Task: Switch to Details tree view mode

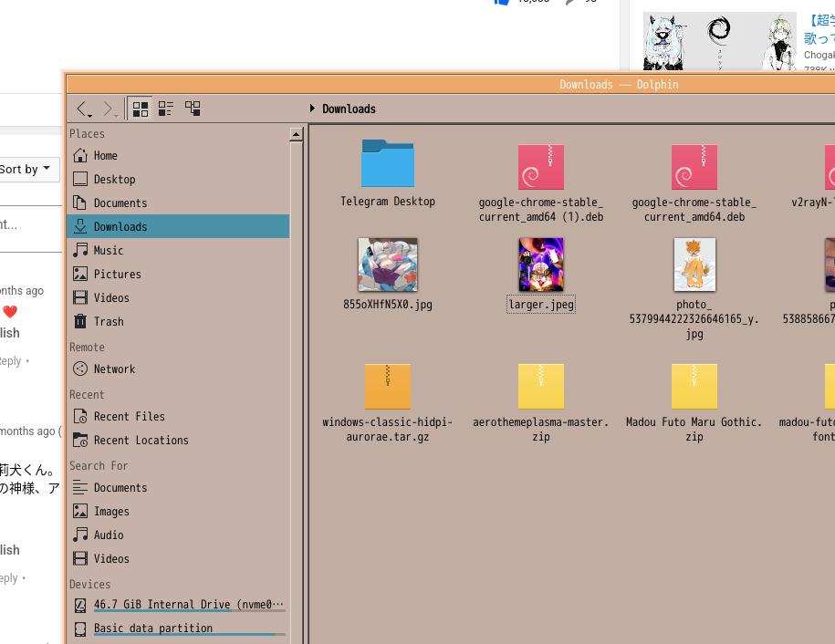Action: click(x=193, y=109)
